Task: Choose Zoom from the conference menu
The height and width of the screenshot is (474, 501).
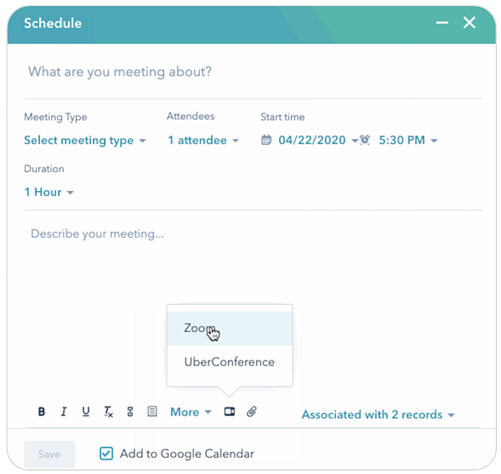Action: coord(229,328)
